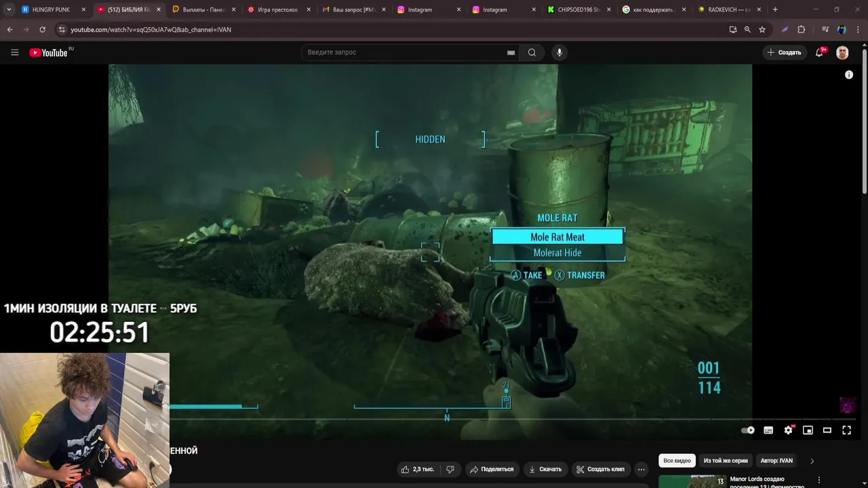The image size is (868, 488).
Task: Go to YouTube home via logo
Action: 51,52
